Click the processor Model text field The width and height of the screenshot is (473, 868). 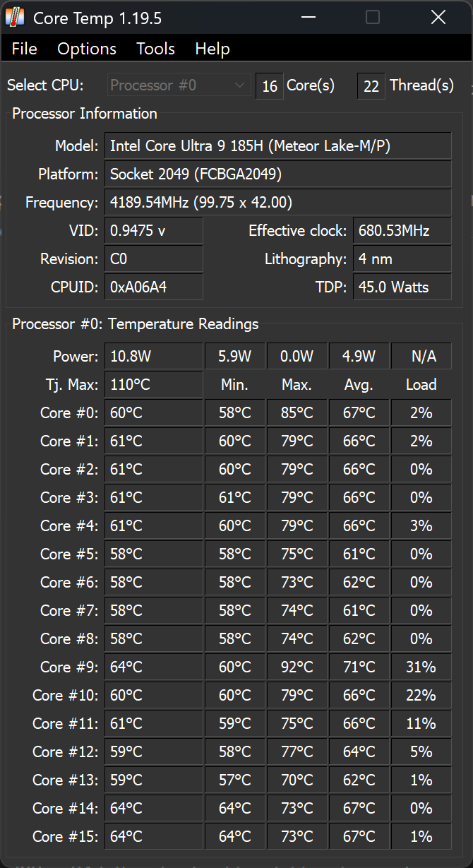pos(277,146)
